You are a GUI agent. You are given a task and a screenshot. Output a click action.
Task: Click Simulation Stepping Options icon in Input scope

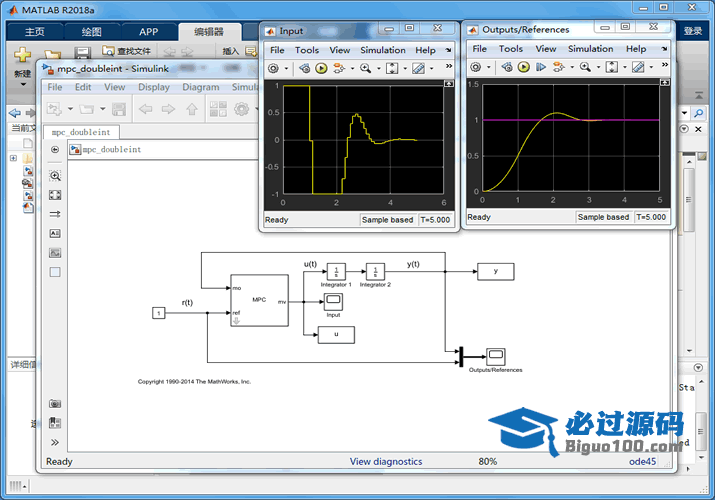(x=339, y=68)
